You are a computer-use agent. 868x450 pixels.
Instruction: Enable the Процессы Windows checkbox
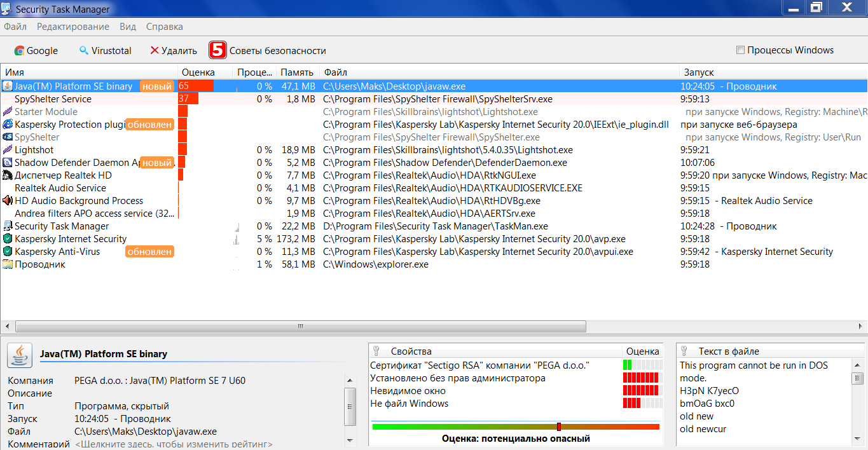point(740,50)
